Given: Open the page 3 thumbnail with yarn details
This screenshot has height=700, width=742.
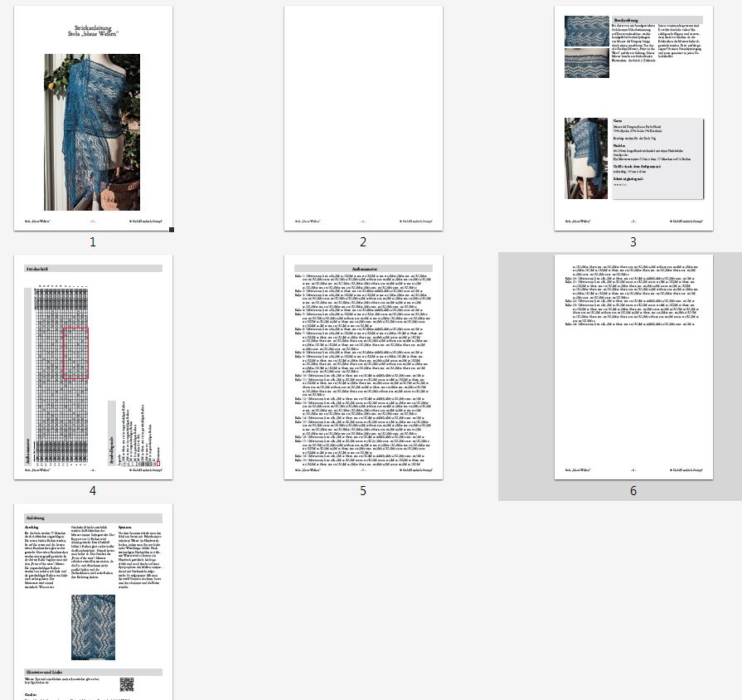Looking at the screenshot, I should 633,119.
